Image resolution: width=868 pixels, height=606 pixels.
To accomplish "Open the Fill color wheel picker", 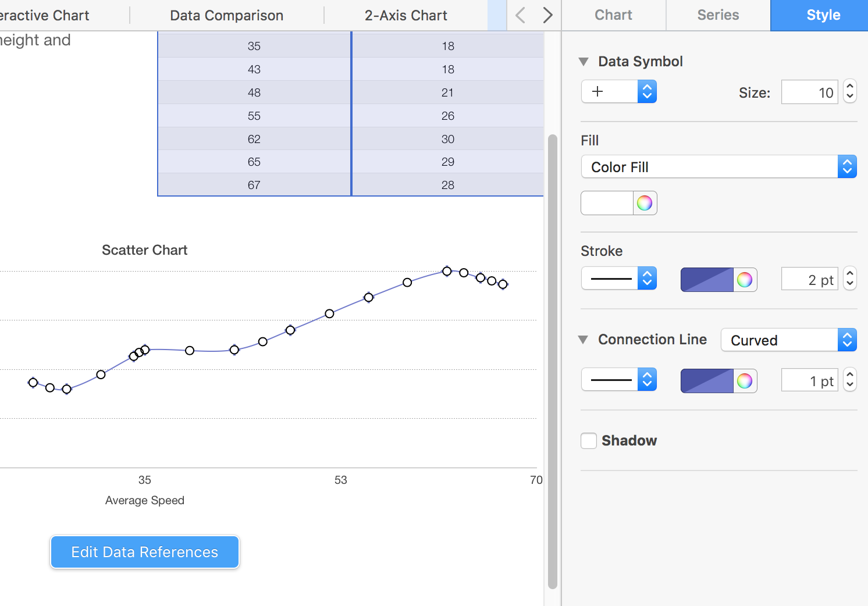I will coord(645,203).
